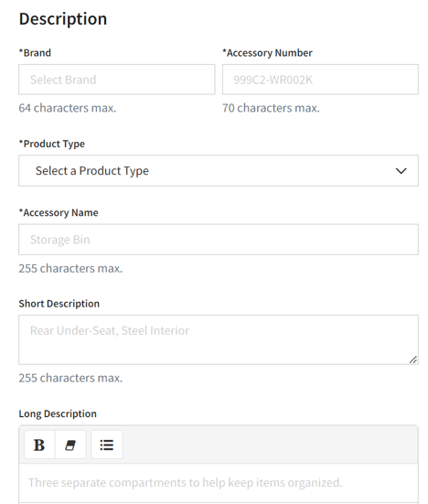
Task: Click the Long Description label
Action: (x=58, y=413)
